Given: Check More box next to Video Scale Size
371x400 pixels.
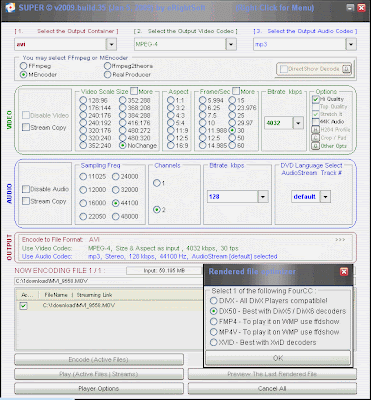Looking at the screenshot, I should [134, 91].
